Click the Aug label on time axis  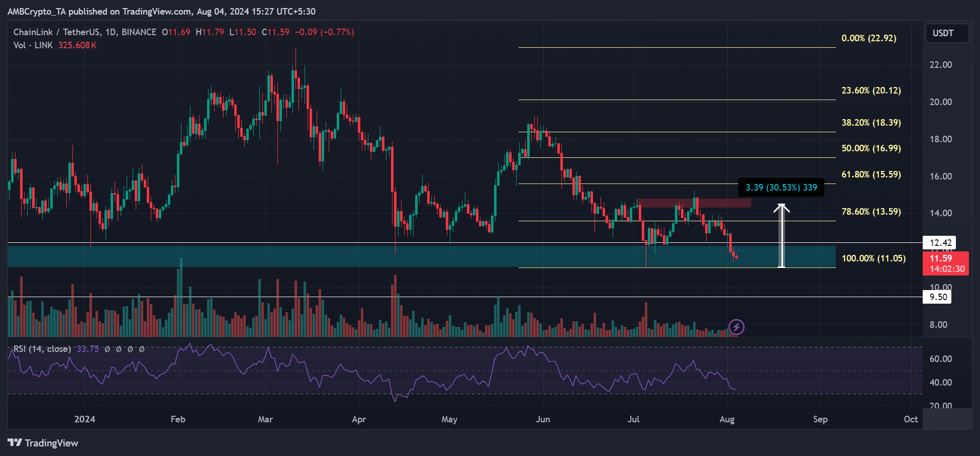(x=727, y=419)
